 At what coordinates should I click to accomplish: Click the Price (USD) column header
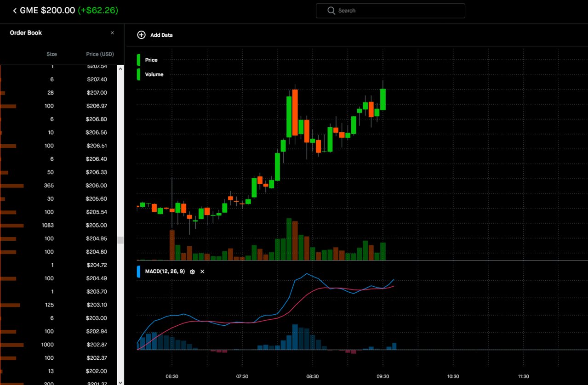100,54
